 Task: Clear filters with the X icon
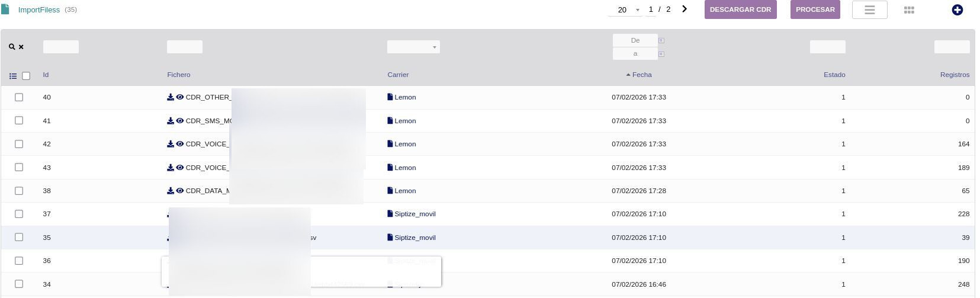coord(21,47)
